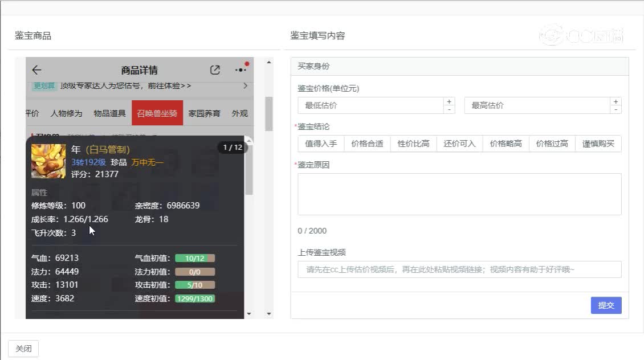Viewport: 644px width, 360px height.
Task: Click into the 鉴定原因 text area
Action: pos(459,194)
